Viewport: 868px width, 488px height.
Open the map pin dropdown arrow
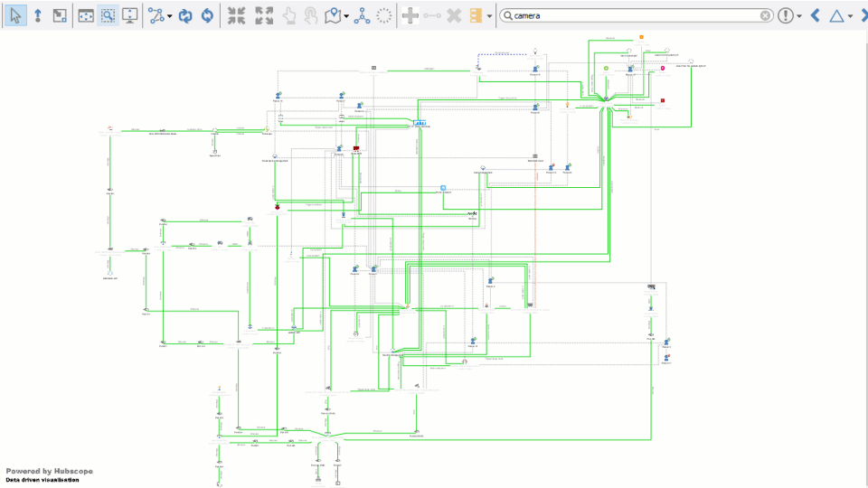346,16
